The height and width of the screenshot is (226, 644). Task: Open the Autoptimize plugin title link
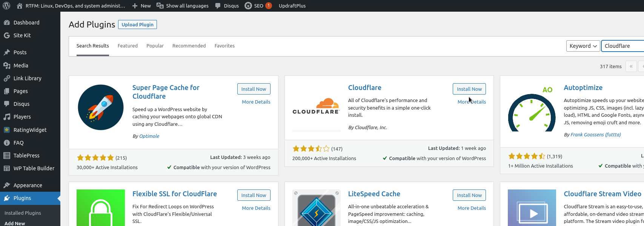click(x=583, y=88)
